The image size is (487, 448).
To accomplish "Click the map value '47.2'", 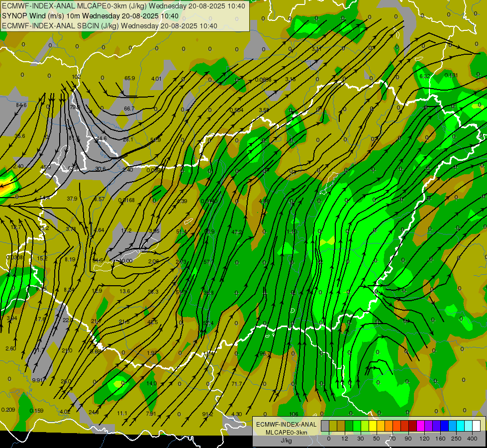I will [x=237, y=232].
